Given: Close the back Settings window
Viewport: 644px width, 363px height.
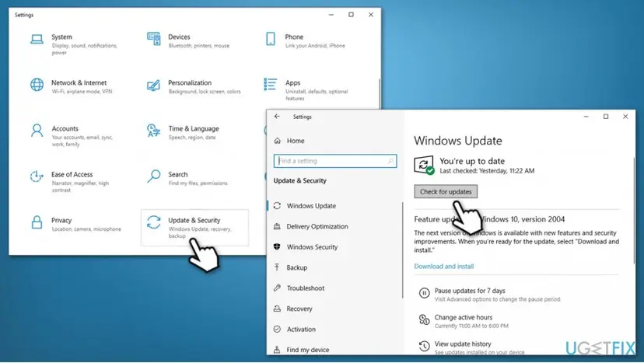Looking at the screenshot, I should click(371, 14).
